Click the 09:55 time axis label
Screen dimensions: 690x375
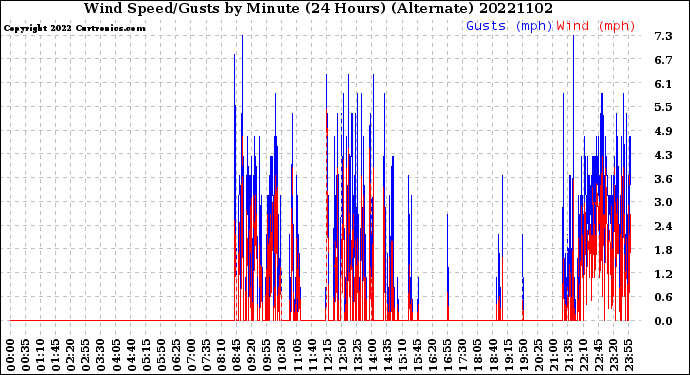pyautogui.click(x=266, y=355)
